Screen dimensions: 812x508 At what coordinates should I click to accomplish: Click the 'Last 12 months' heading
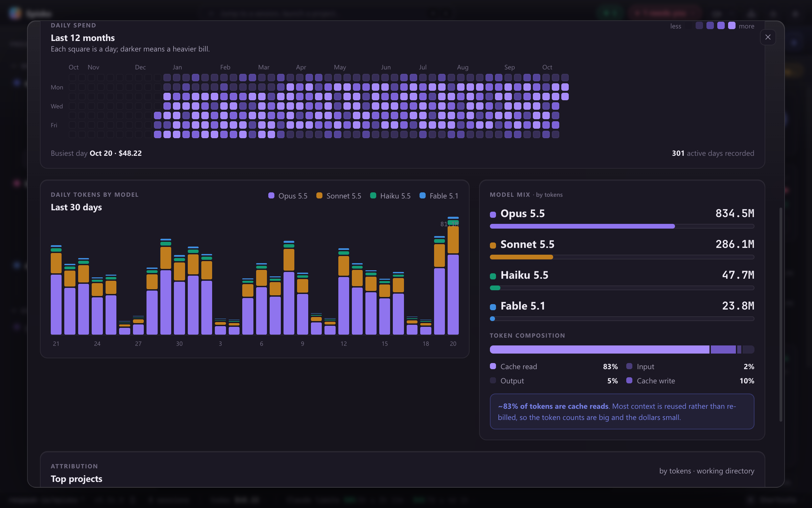83,38
